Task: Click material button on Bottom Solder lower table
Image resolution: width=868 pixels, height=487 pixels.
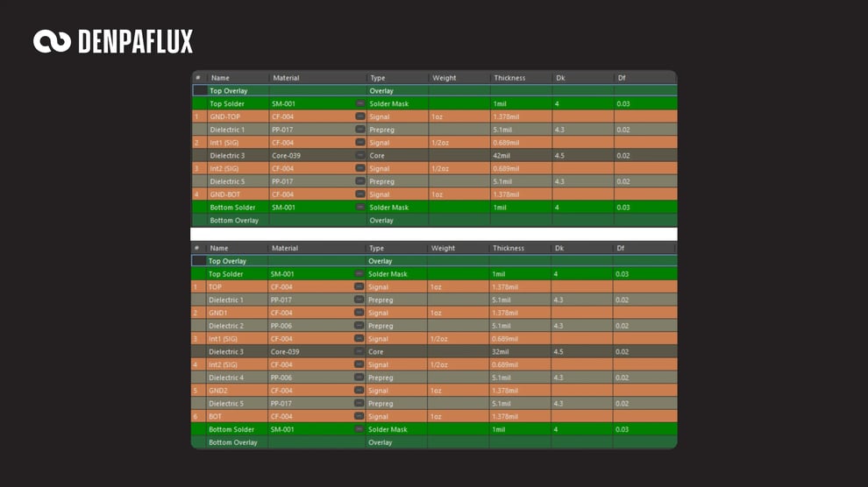Action: pos(359,429)
